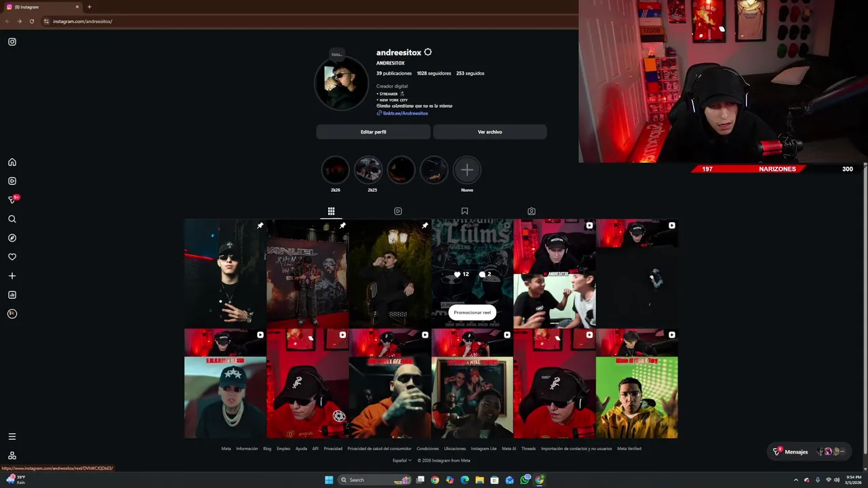868x488 pixels.
Task: Switch to the Saved bookmark tab
Action: click(x=465, y=211)
